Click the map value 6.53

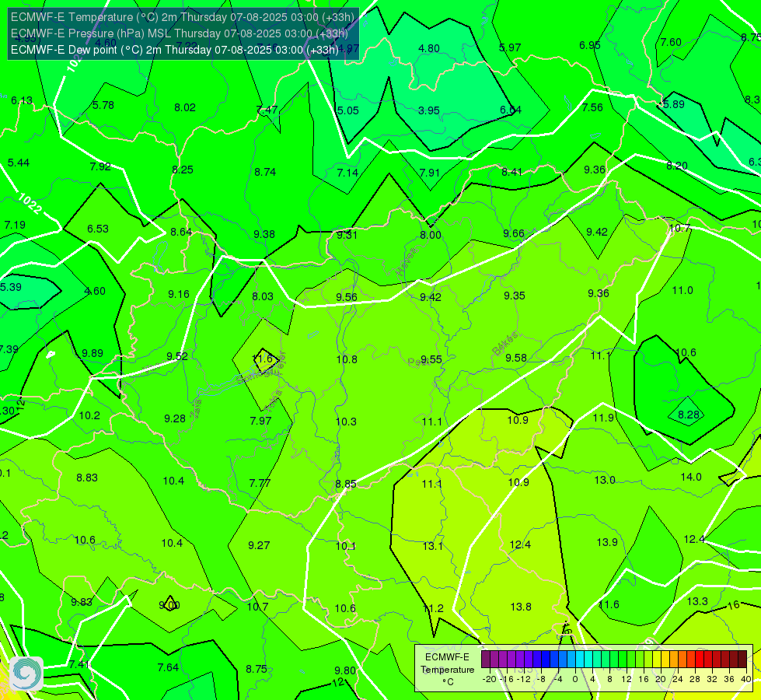[x=97, y=229]
